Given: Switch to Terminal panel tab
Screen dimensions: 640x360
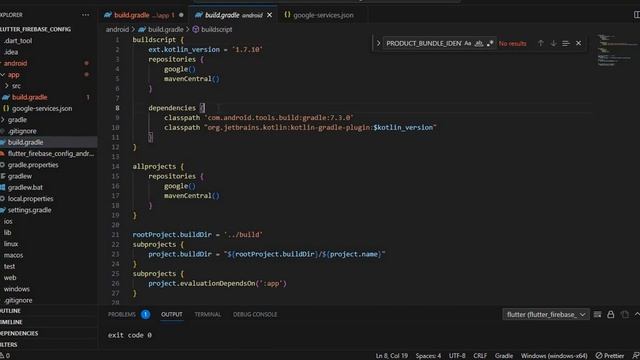Looking at the screenshot, I should pos(207,314).
